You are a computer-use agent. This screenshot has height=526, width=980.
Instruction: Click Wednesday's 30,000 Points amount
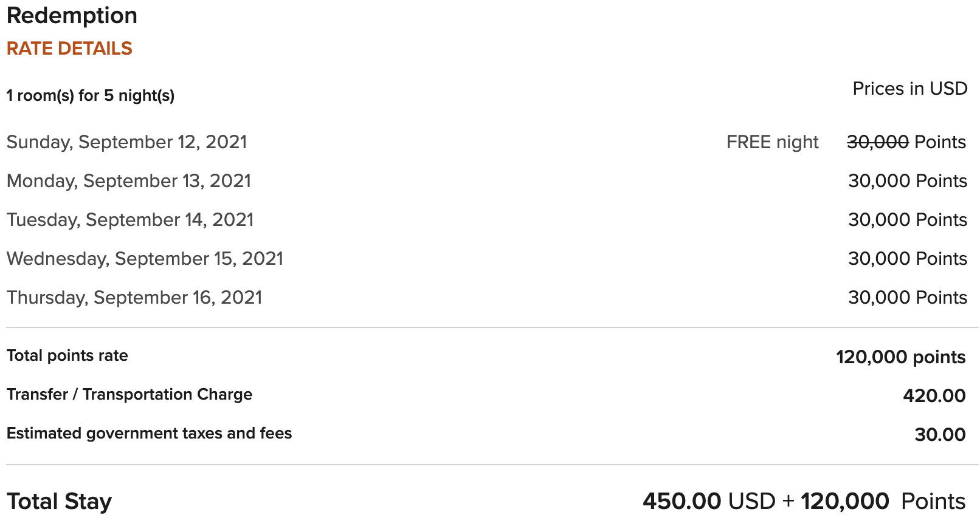pyautogui.click(x=908, y=259)
